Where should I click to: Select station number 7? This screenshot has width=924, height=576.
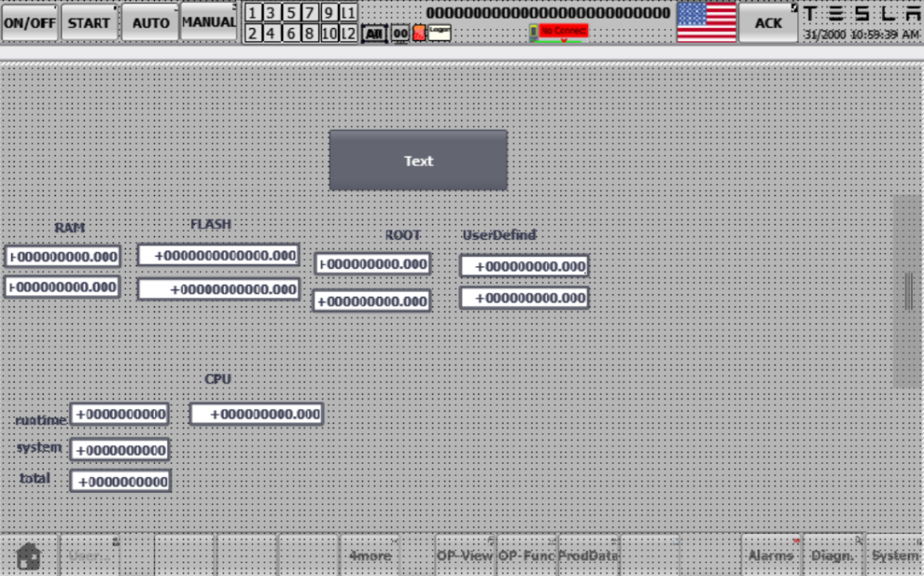coord(310,12)
